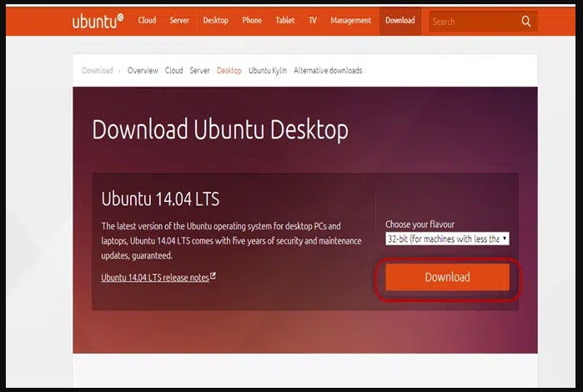The width and height of the screenshot is (583, 392).
Task: Click the ubuntu logo in header
Action: point(98,21)
